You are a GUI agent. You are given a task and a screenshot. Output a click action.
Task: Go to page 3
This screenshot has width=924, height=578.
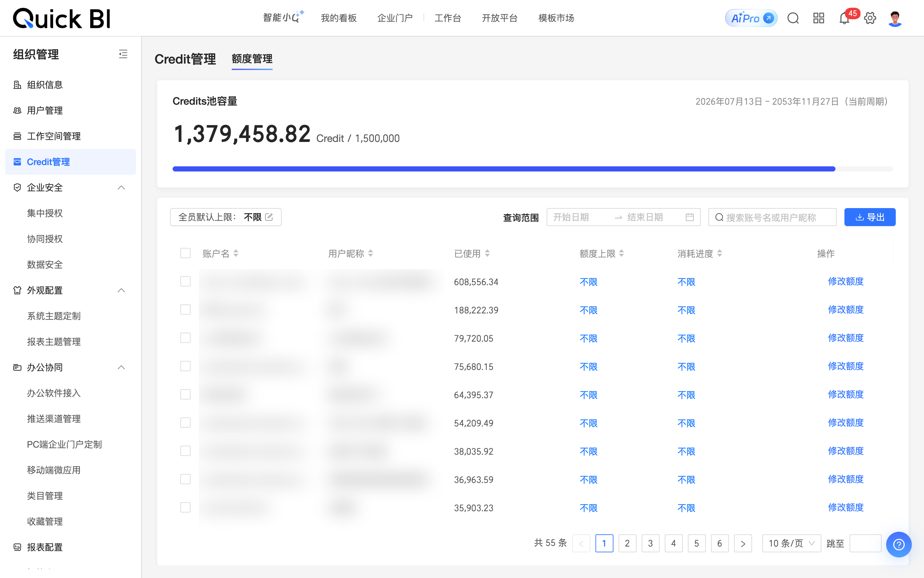pos(650,543)
